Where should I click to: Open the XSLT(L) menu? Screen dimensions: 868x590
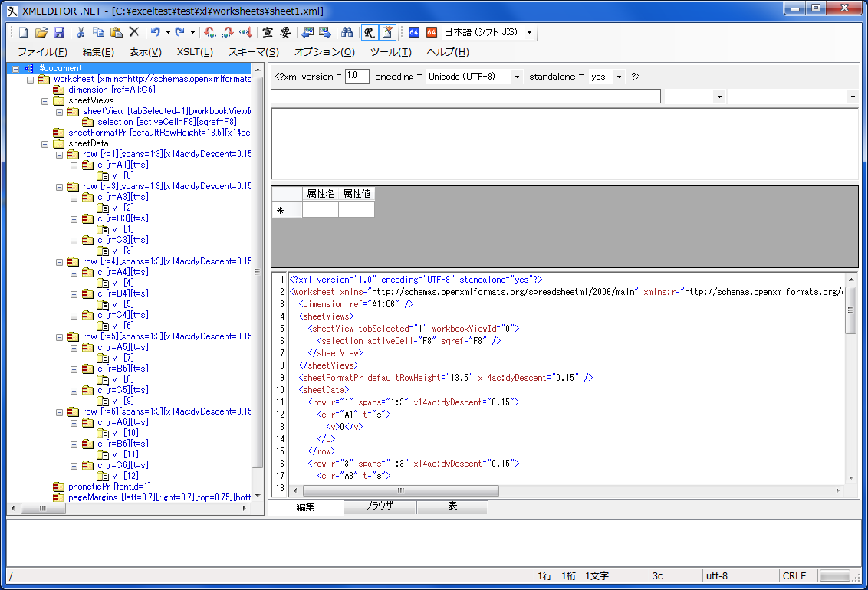tap(195, 52)
